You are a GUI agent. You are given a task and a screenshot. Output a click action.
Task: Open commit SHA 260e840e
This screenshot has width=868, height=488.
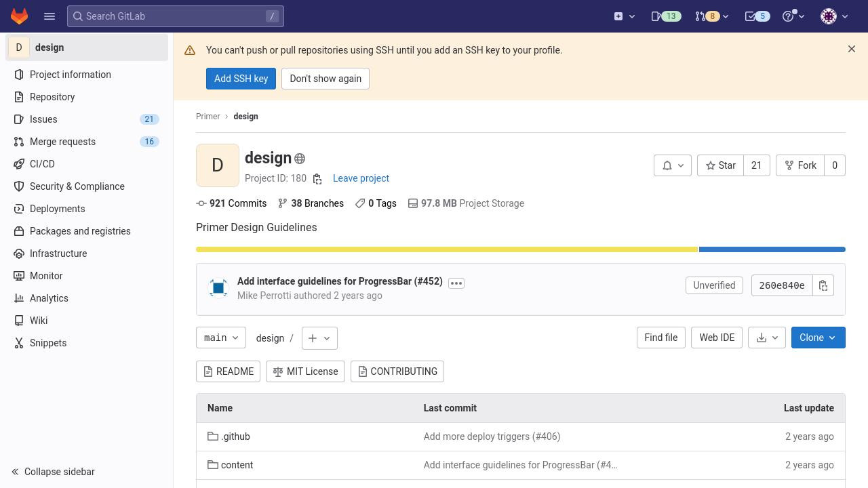[782, 285]
